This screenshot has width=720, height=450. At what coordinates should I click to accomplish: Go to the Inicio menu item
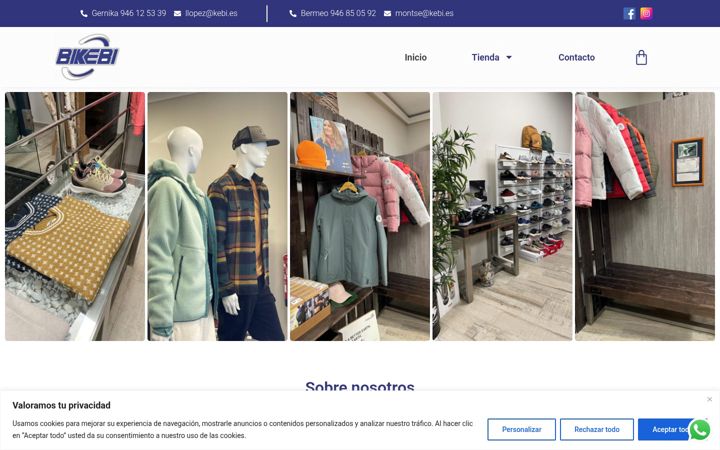click(416, 57)
